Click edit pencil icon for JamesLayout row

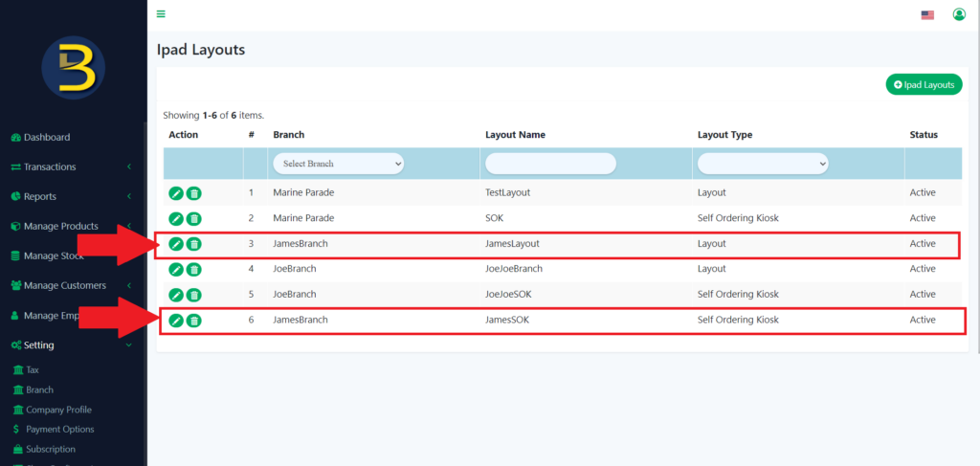point(176,244)
